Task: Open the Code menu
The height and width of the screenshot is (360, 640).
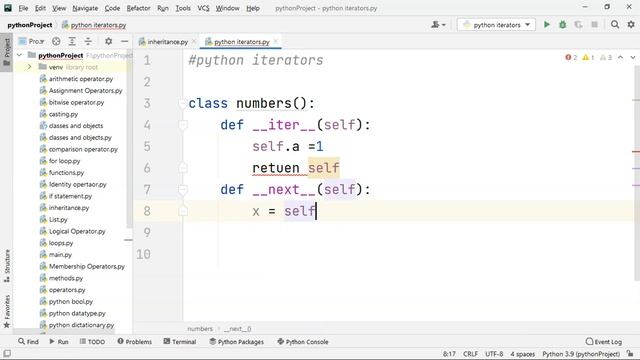Action: 112,8
